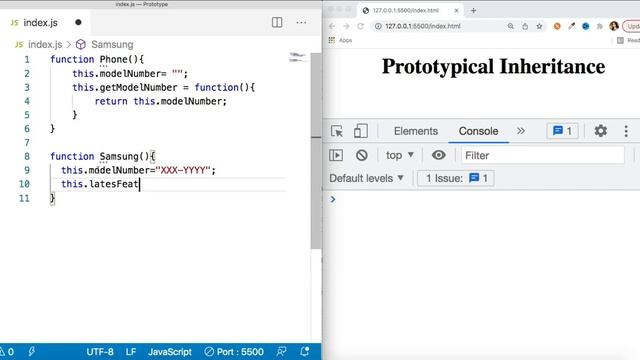This screenshot has width=640, height=360.
Task: Click the Chrome profile avatar
Action: pyautogui.click(x=614, y=26)
